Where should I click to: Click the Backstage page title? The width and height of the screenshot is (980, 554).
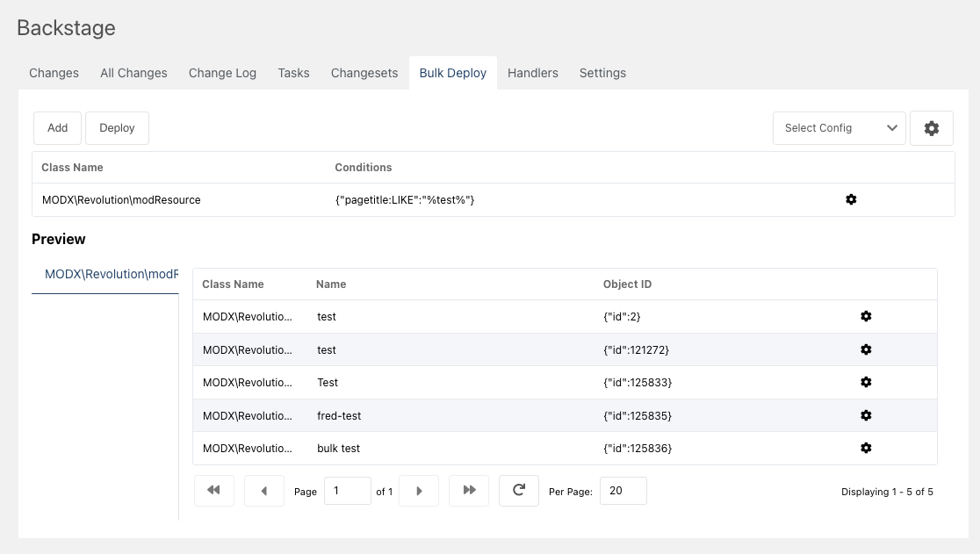[x=66, y=28]
